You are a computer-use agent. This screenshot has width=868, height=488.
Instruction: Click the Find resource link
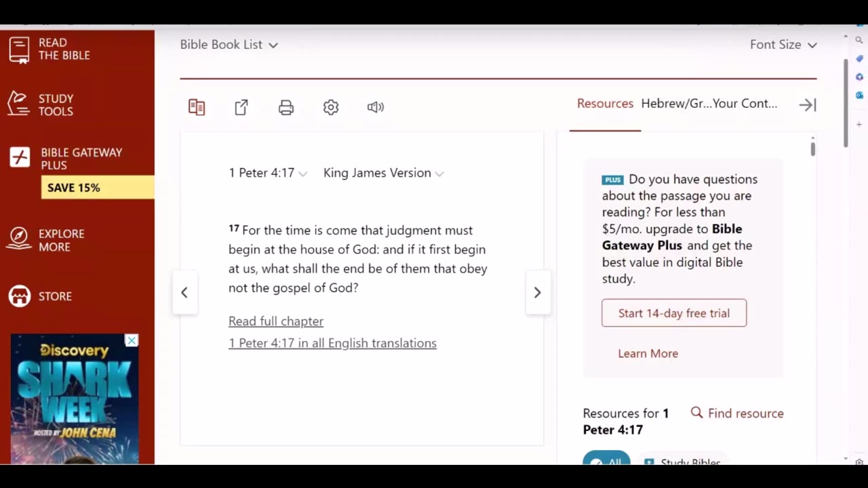click(x=745, y=413)
